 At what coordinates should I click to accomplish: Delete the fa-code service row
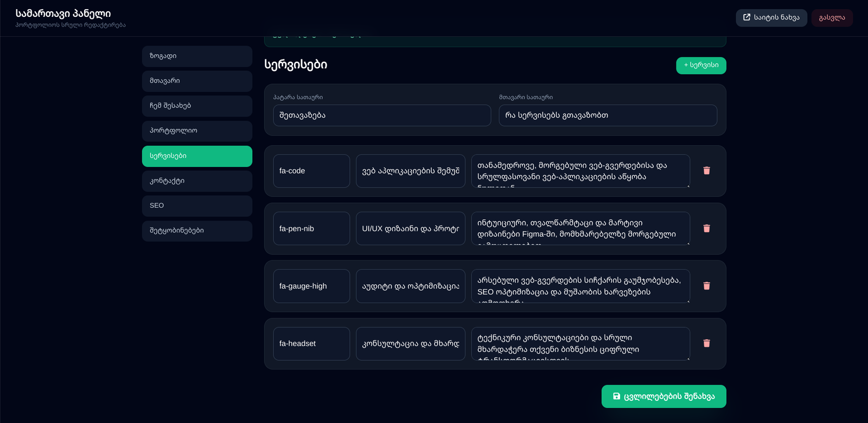tap(706, 171)
